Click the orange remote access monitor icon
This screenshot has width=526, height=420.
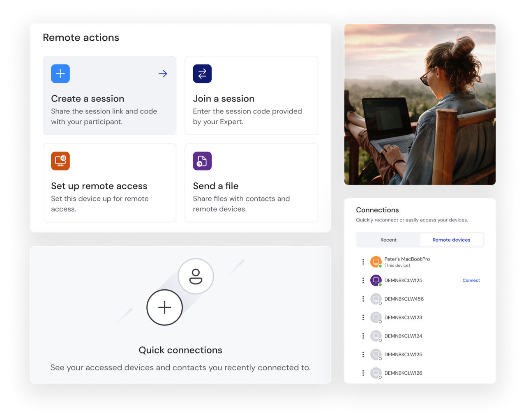tap(60, 161)
